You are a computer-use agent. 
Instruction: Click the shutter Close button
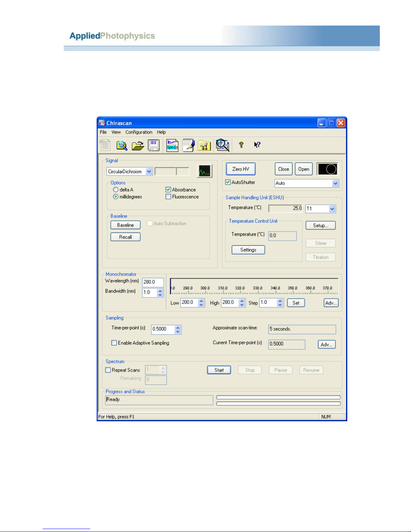click(284, 169)
